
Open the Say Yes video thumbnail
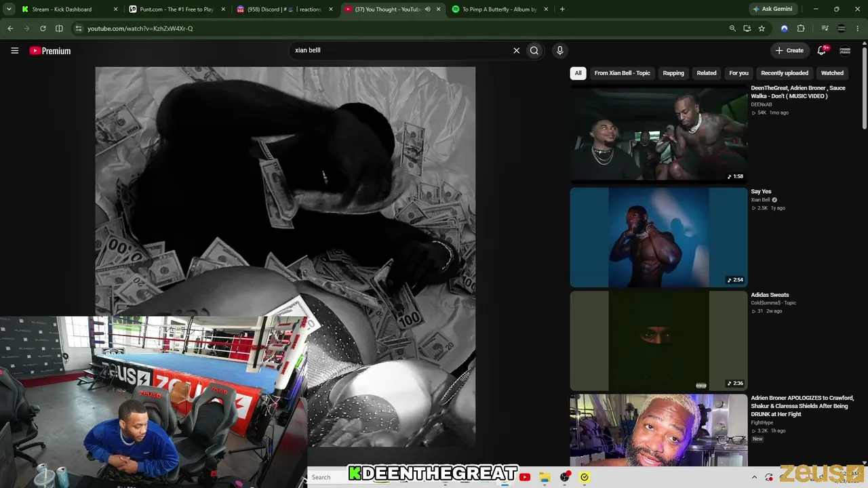658,237
